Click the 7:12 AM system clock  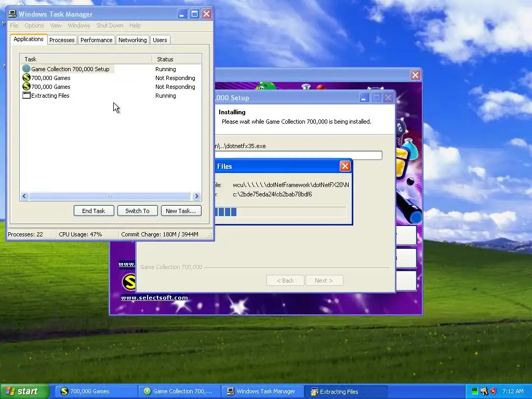click(513, 391)
